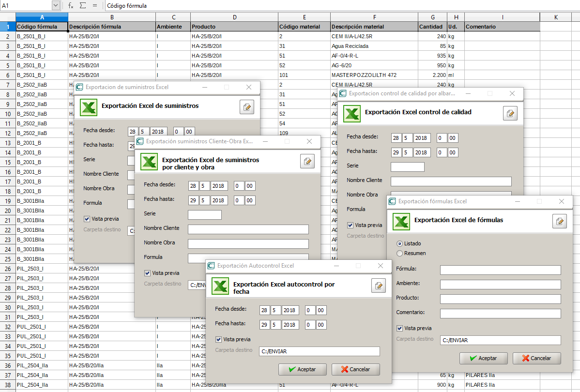Click Nombre Cliente field in control de calidad dialog
Screen dimensions: 580x392
tap(451, 181)
